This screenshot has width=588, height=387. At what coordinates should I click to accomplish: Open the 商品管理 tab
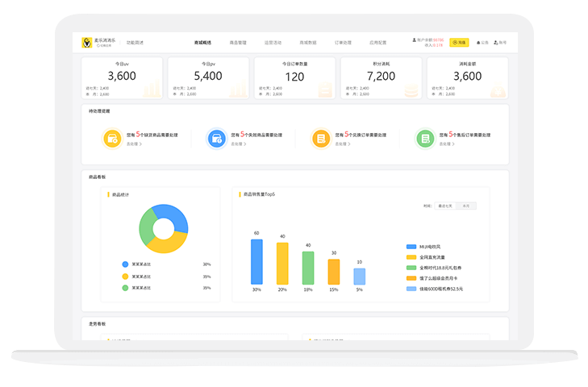[x=238, y=42]
